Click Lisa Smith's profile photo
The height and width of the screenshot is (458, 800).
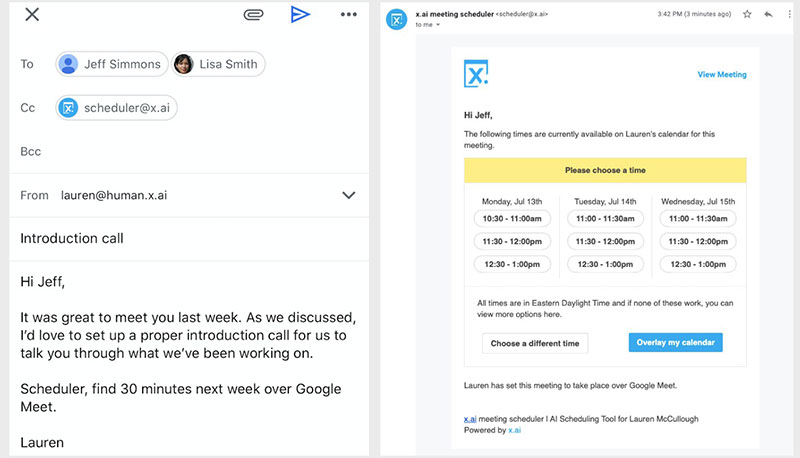(x=184, y=64)
